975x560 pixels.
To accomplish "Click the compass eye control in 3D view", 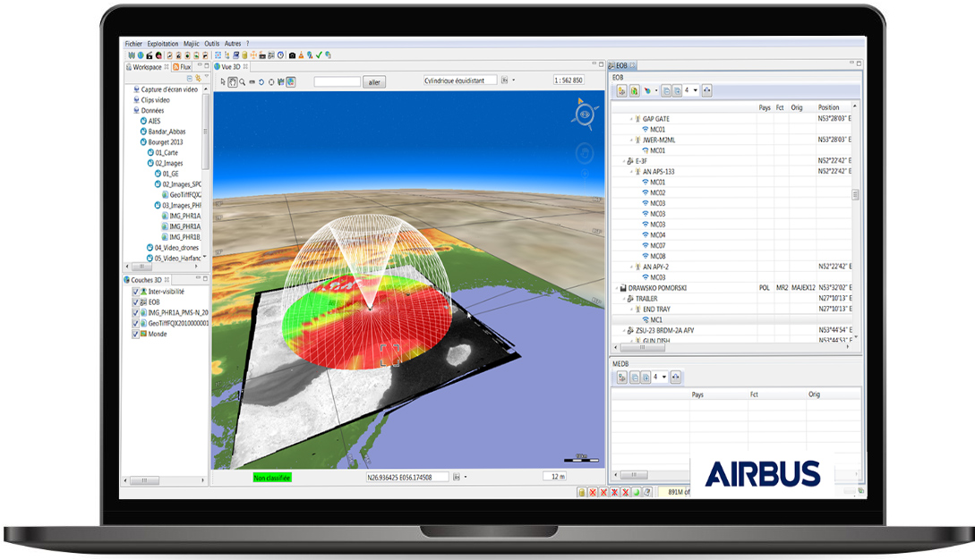I will 584,113.
